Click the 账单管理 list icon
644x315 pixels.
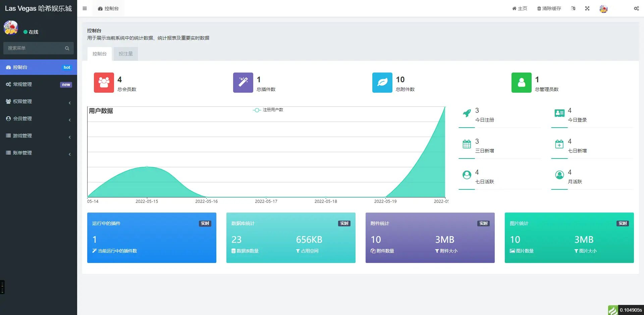[8, 153]
